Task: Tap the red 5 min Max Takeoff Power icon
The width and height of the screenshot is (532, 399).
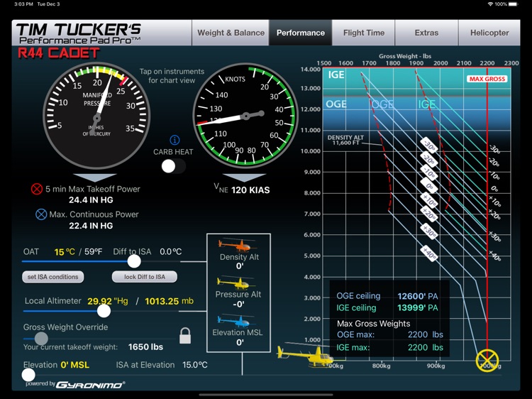Action: pos(37,189)
